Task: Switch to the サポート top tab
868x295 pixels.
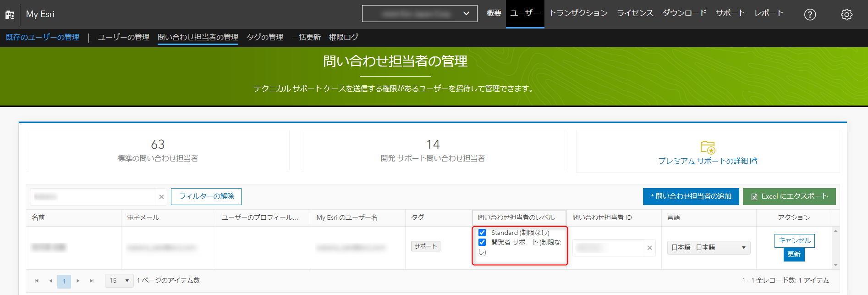Action: [x=731, y=13]
